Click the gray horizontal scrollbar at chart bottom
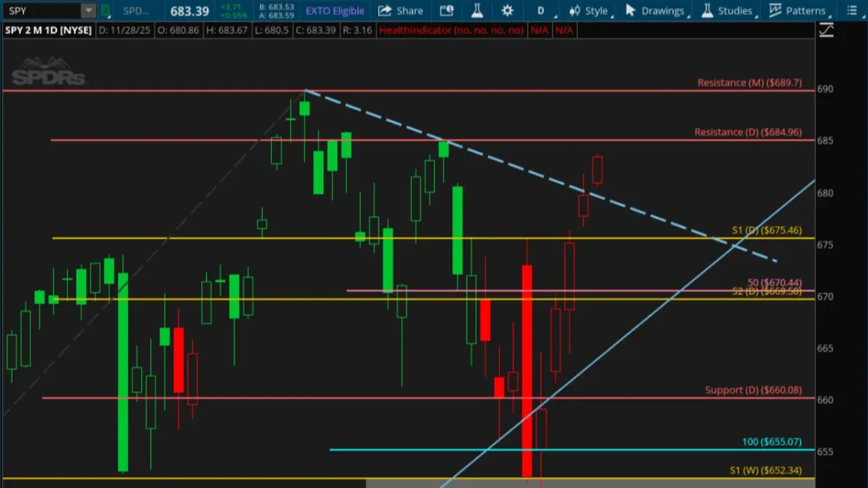This screenshot has height=488, width=868. pos(590,483)
